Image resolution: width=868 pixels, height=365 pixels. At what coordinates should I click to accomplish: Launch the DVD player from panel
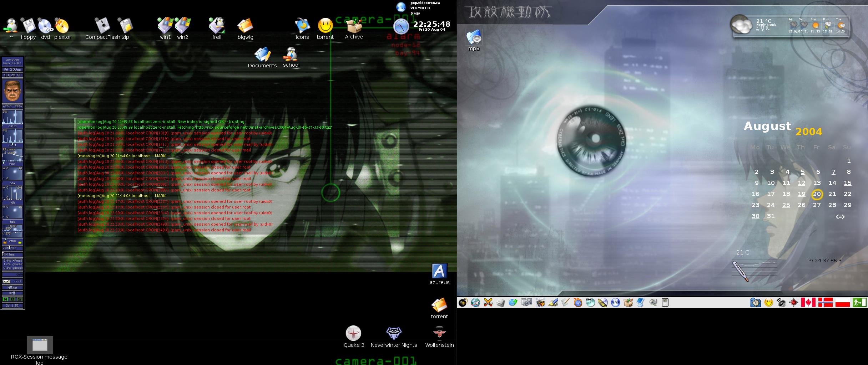(x=590, y=302)
